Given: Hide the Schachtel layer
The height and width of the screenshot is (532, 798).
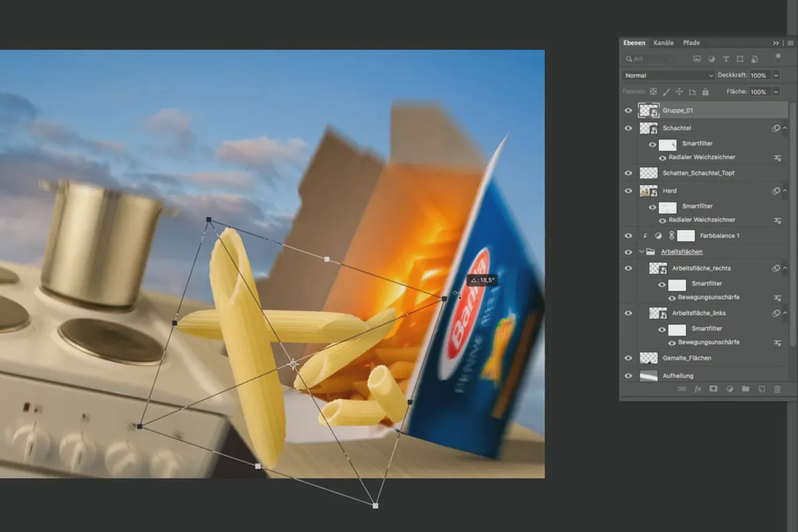Looking at the screenshot, I should click(628, 128).
